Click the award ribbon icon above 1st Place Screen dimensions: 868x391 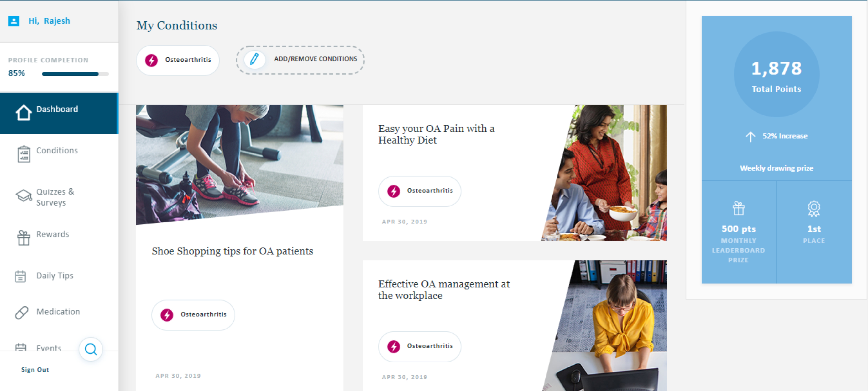[x=814, y=208]
